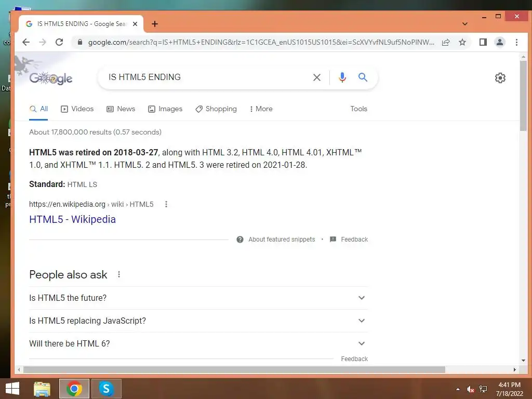Click the vertical scrollbar thumb
Image resolution: width=532 pixels, height=399 pixels.
(x=523, y=96)
